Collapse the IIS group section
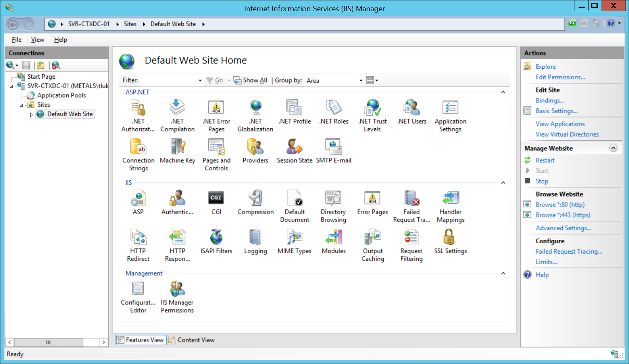Screen dimensions: 629x364 coord(503,183)
